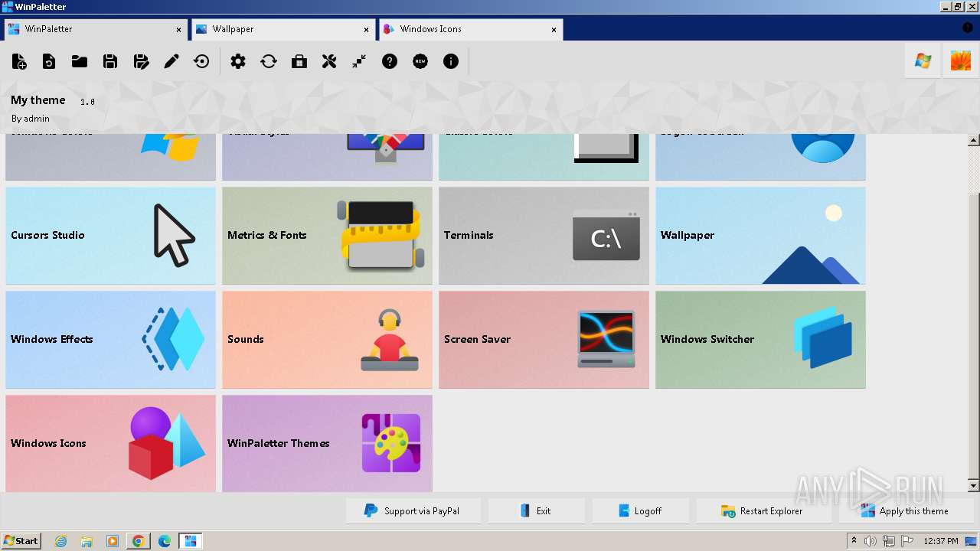
Task: Click the volume speaker tray icon
Action: (x=871, y=541)
